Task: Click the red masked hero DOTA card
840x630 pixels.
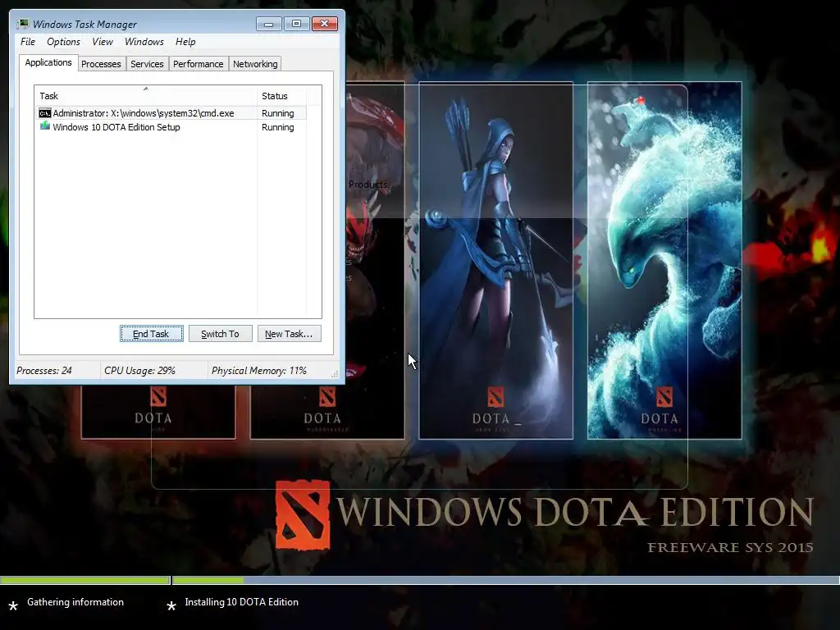Action: pyautogui.click(x=375, y=260)
